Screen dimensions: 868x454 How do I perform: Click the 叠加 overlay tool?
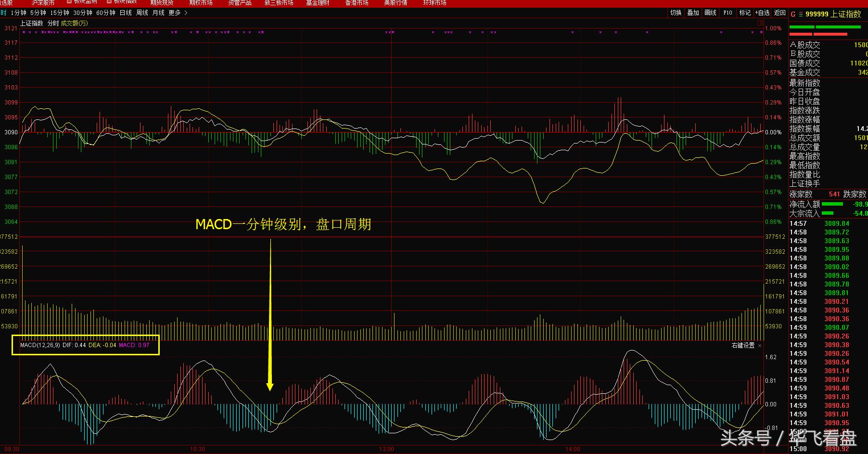tap(693, 13)
